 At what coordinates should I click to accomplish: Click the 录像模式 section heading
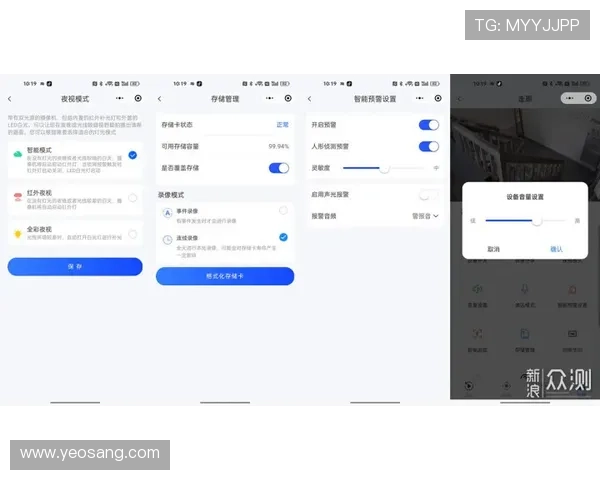[171, 195]
